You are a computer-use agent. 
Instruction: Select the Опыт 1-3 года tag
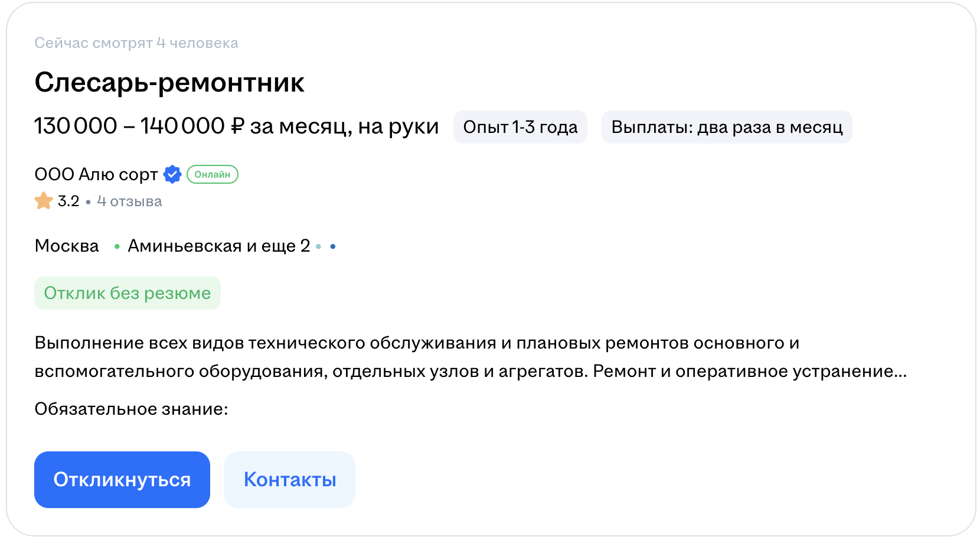coord(520,127)
